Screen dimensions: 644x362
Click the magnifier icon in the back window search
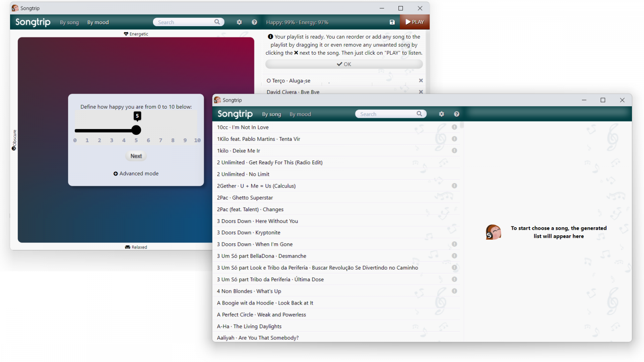coord(217,22)
